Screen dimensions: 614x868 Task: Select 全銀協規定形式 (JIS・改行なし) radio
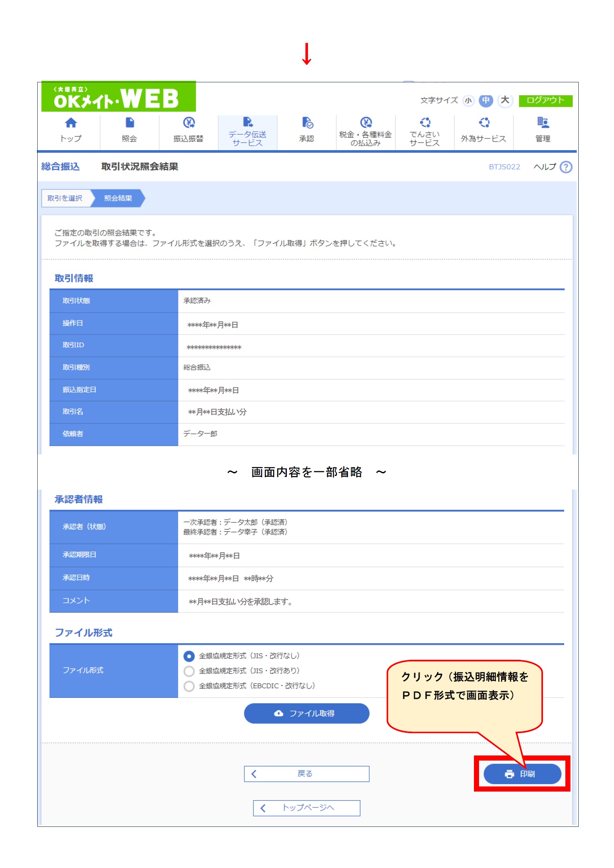189,656
